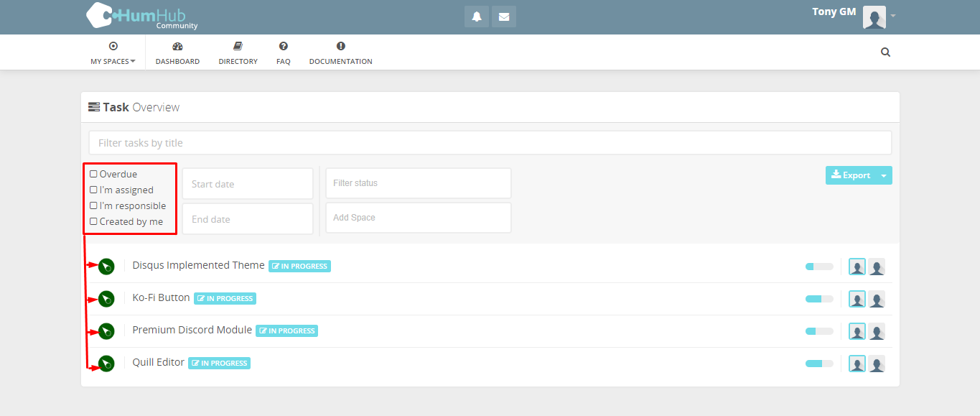Click the search magnifier icon

(x=885, y=52)
